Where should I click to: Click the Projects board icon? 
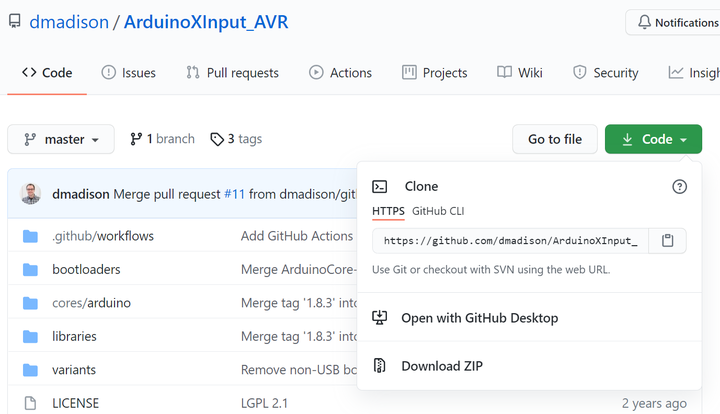[x=409, y=72]
